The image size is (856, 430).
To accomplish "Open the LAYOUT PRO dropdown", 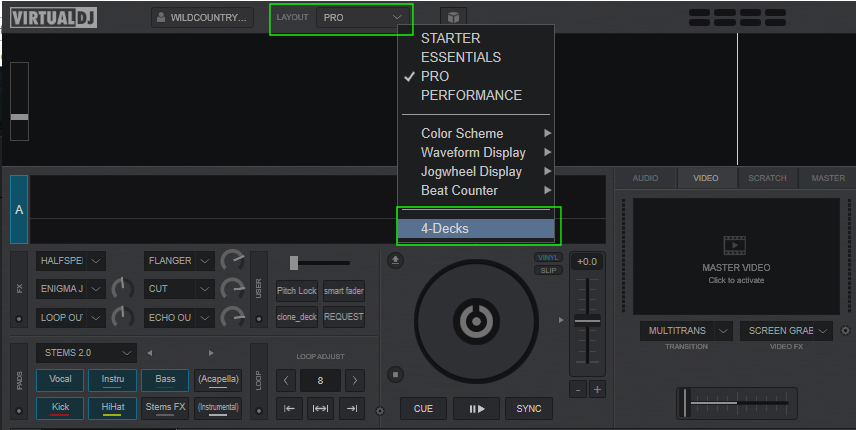I will point(362,17).
